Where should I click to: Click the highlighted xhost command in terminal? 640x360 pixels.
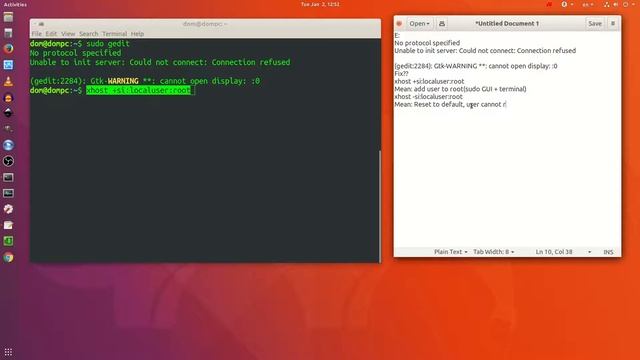(x=138, y=90)
